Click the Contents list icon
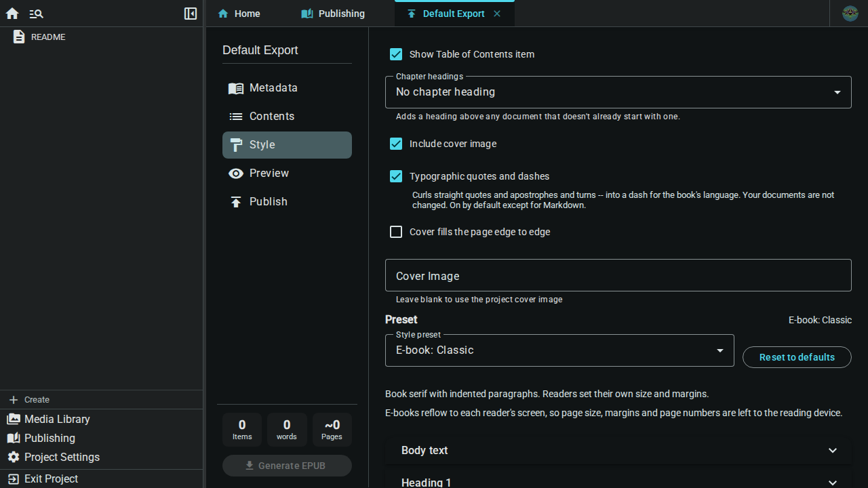868x488 pixels. click(x=236, y=117)
